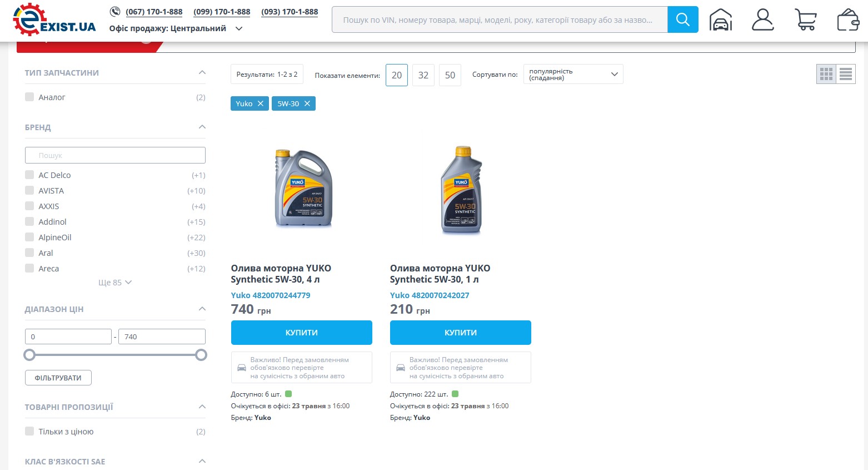Focus the brand Пошук search field
Viewport: 868px width, 470px height.
(x=115, y=155)
